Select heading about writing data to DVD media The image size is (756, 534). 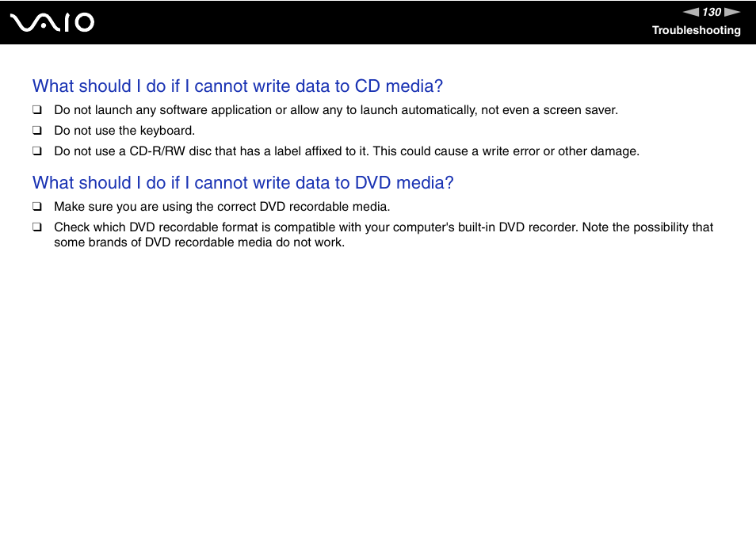point(243,183)
